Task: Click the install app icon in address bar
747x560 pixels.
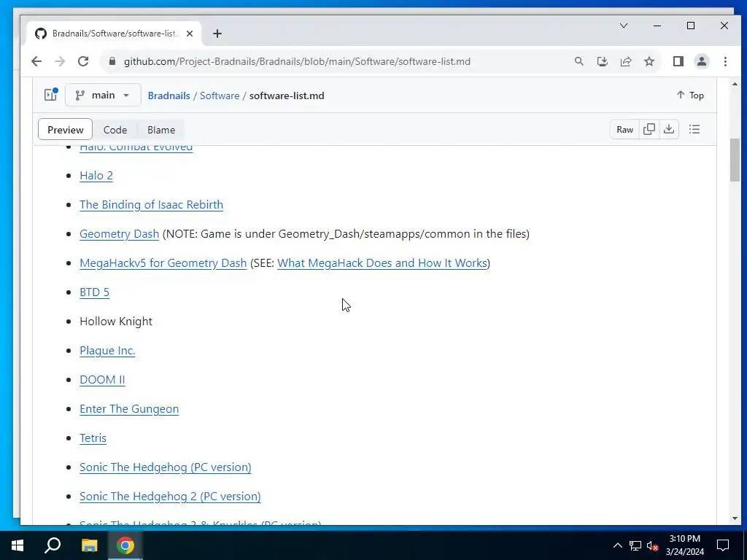Action: (602, 61)
